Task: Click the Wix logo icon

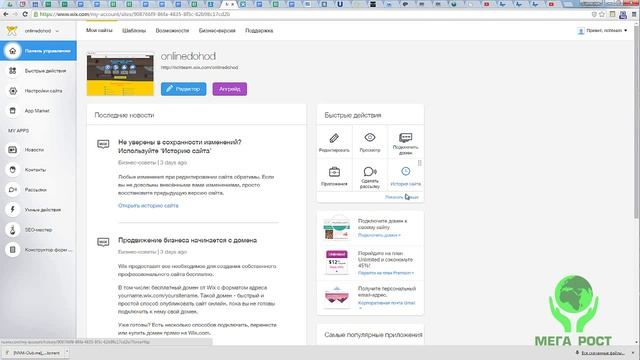Action: (x=12, y=31)
